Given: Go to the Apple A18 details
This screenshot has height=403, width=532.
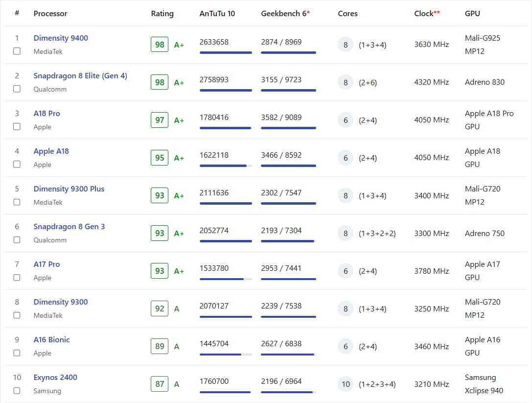Looking at the screenshot, I should [x=51, y=151].
